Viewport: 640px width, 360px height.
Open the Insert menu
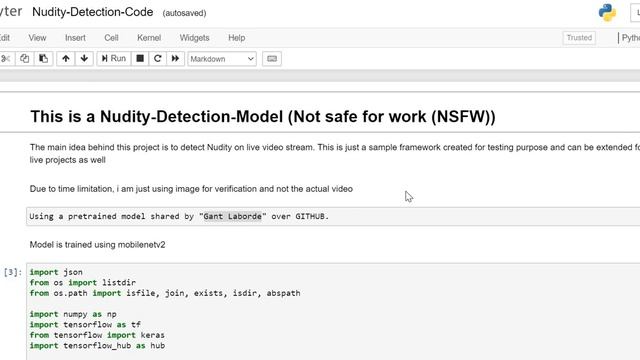[76, 38]
